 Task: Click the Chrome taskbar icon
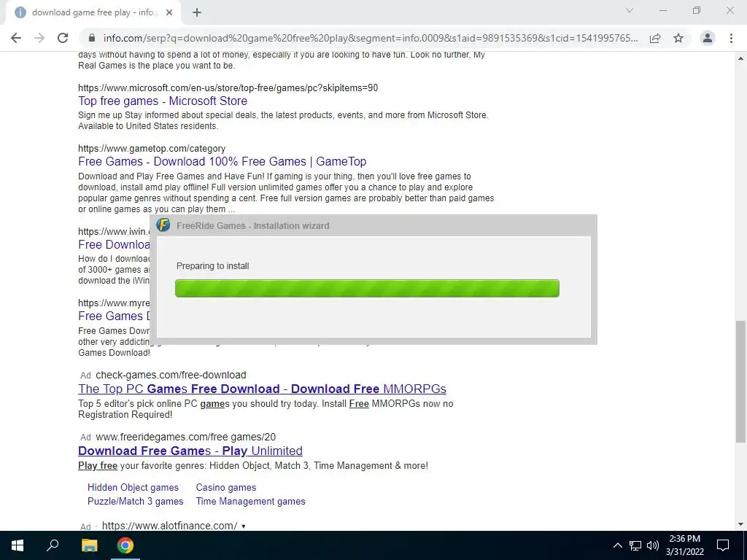125,545
